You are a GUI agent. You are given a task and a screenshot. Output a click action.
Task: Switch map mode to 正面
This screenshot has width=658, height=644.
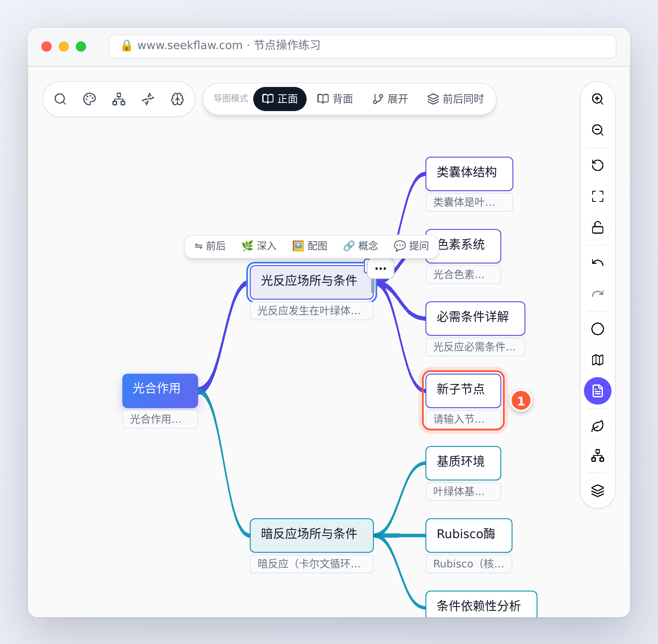(280, 99)
